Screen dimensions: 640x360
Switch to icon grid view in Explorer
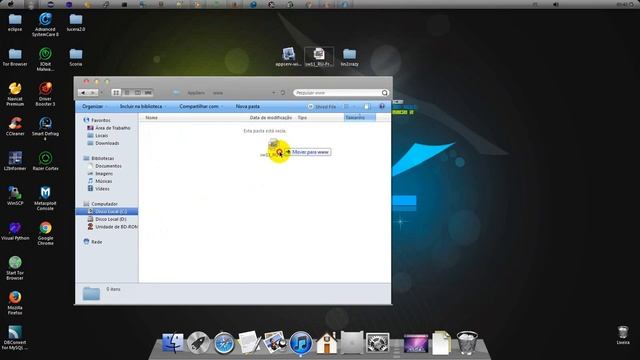click(x=116, y=93)
